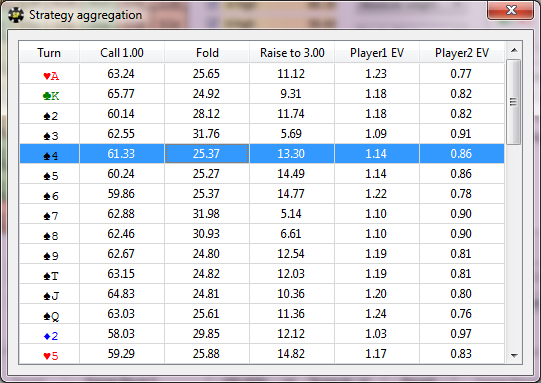
Task: Click Player2 EV value 0.83
Action: click(461, 354)
